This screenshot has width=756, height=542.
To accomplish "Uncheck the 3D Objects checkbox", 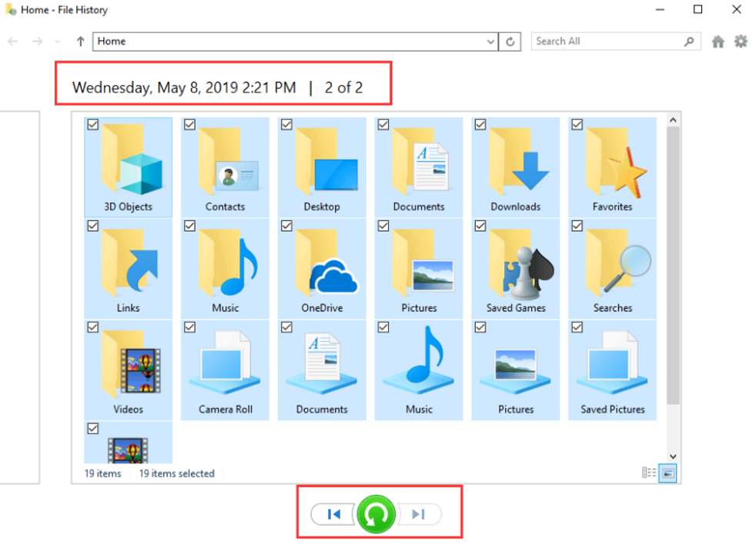I will click(93, 125).
